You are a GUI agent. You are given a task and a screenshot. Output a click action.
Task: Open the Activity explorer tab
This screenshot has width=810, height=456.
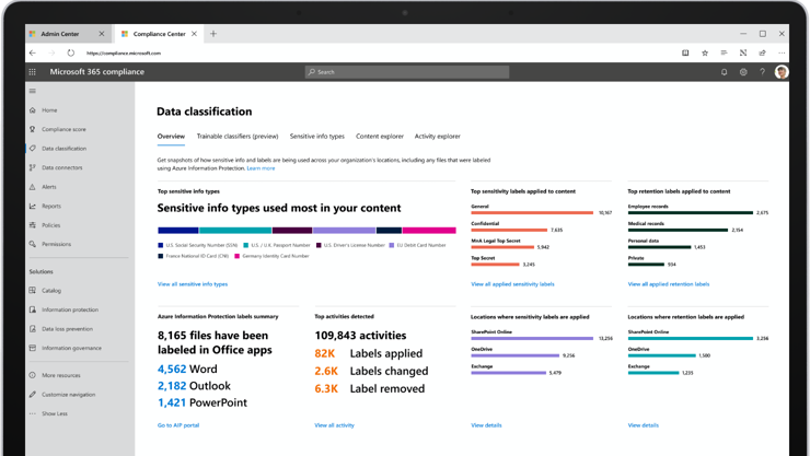tap(438, 136)
